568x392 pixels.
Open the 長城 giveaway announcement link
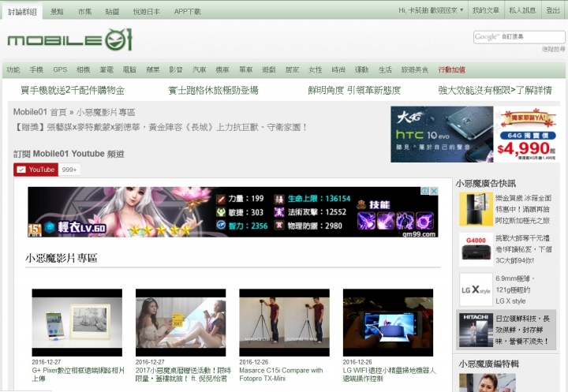click(x=160, y=127)
